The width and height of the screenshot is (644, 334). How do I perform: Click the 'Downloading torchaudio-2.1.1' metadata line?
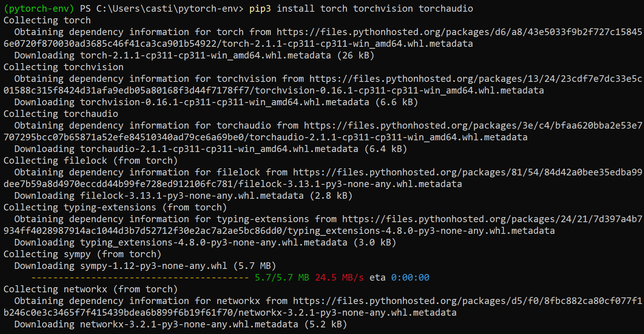(211, 149)
